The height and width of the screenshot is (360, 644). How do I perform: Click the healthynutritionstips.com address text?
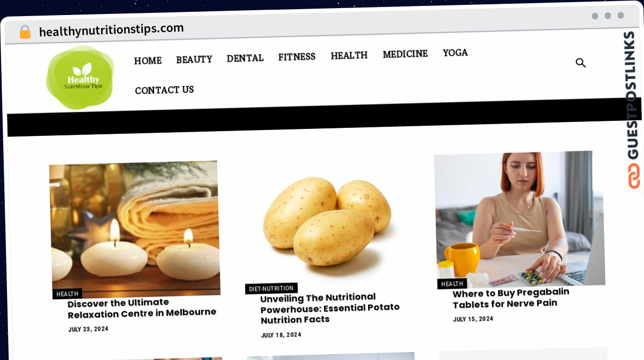tap(111, 30)
